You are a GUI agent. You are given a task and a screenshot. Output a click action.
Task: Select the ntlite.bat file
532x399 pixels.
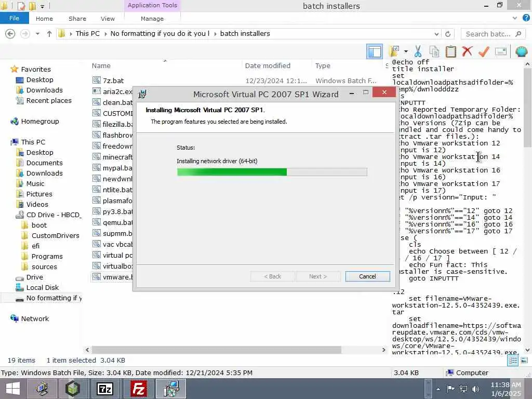(x=113, y=190)
